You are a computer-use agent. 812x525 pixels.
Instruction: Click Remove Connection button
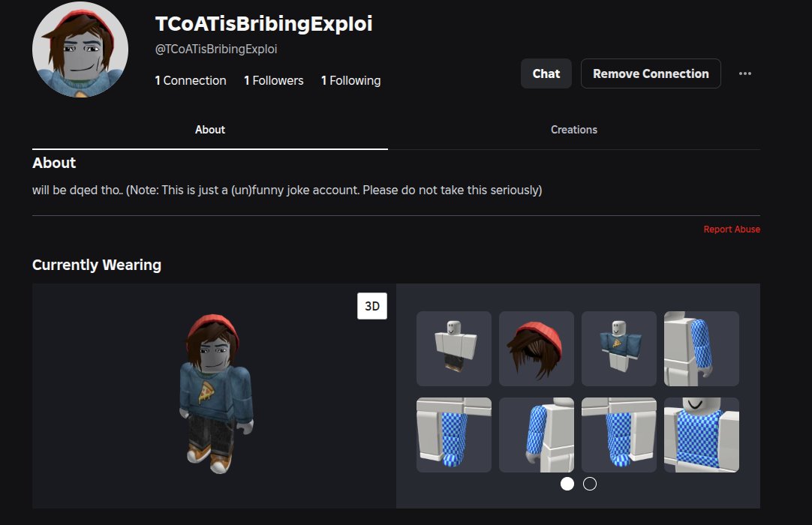[x=651, y=73]
